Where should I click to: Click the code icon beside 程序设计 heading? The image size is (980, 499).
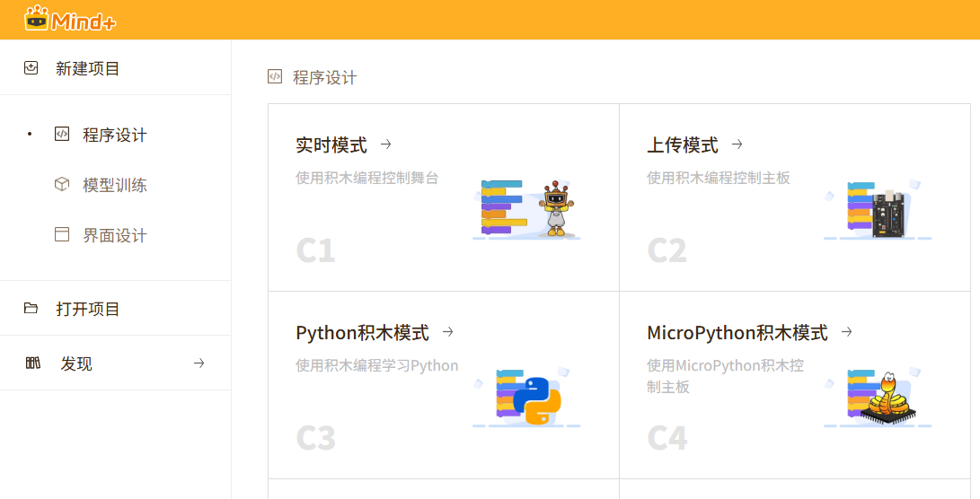(275, 77)
